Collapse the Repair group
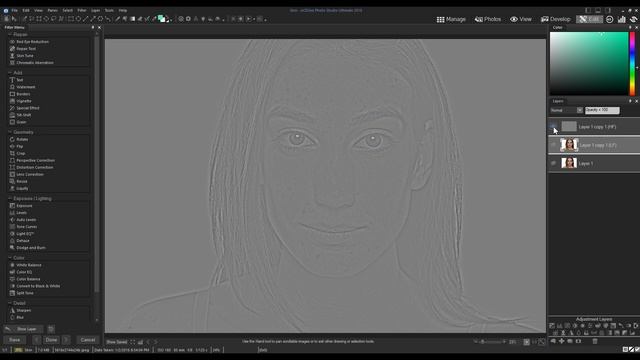 click(x=10, y=35)
